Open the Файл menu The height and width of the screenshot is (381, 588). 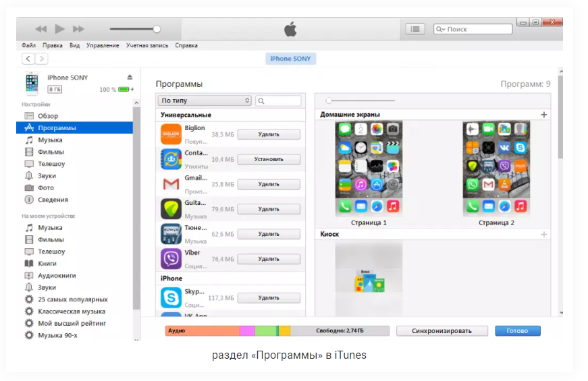coord(28,46)
